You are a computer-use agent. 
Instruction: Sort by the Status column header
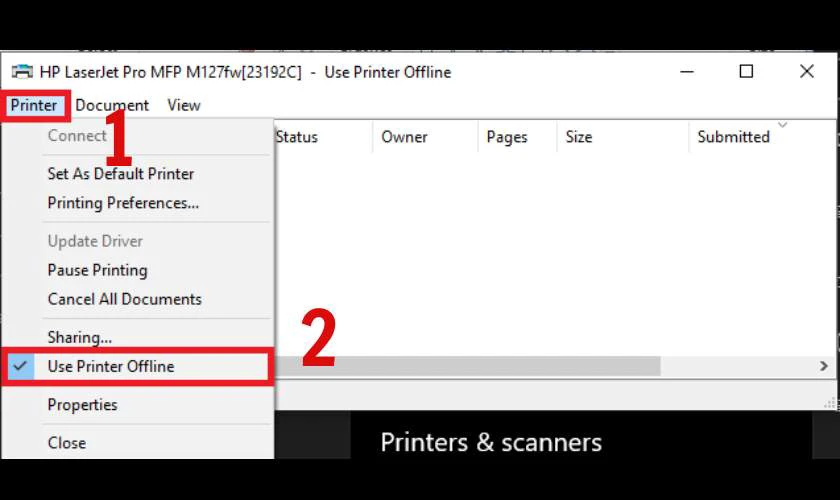(297, 137)
